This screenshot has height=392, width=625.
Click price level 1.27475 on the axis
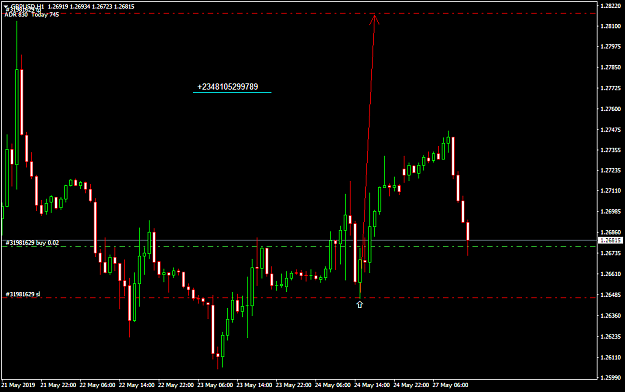610,130
